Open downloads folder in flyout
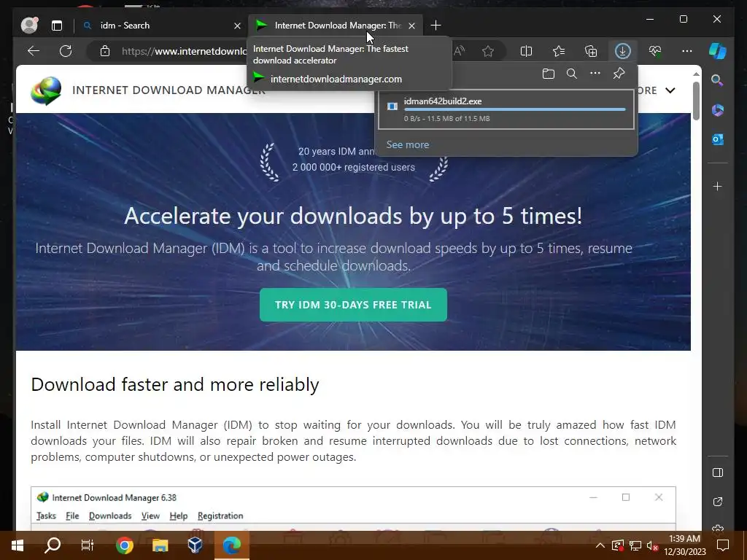747x560 pixels. pos(549,74)
